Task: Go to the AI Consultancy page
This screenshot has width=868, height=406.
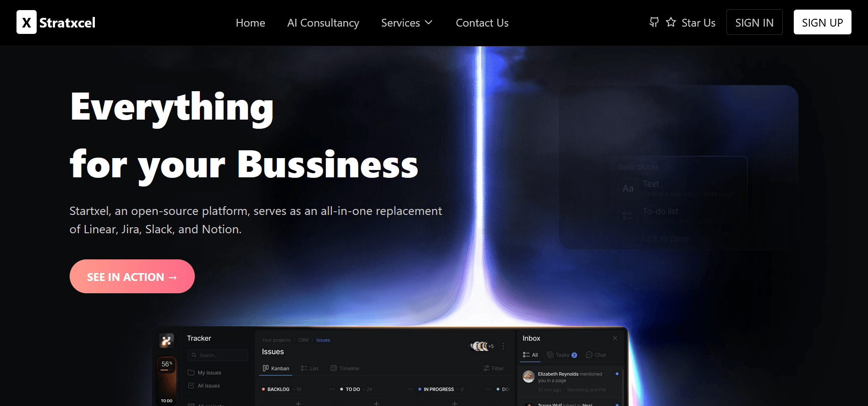Action: tap(323, 23)
